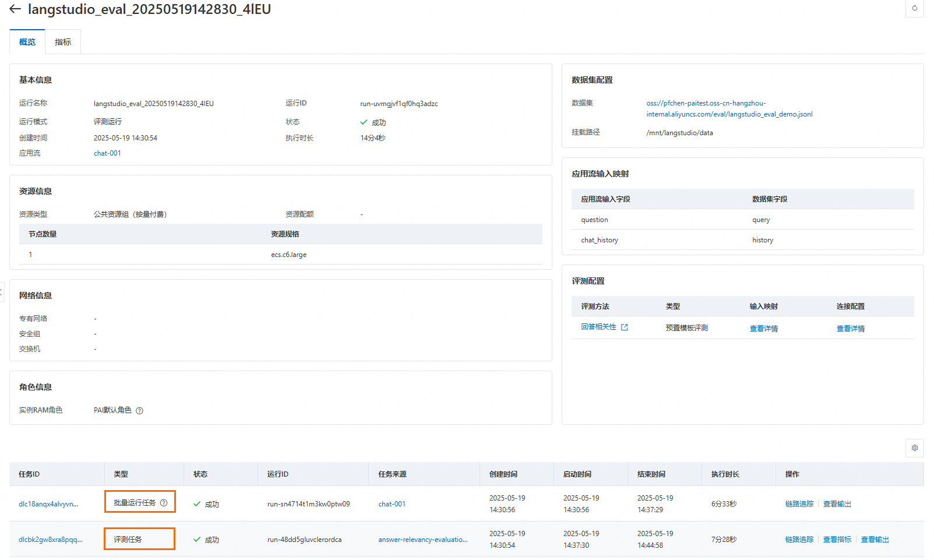Click the question input field cell

click(x=594, y=220)
